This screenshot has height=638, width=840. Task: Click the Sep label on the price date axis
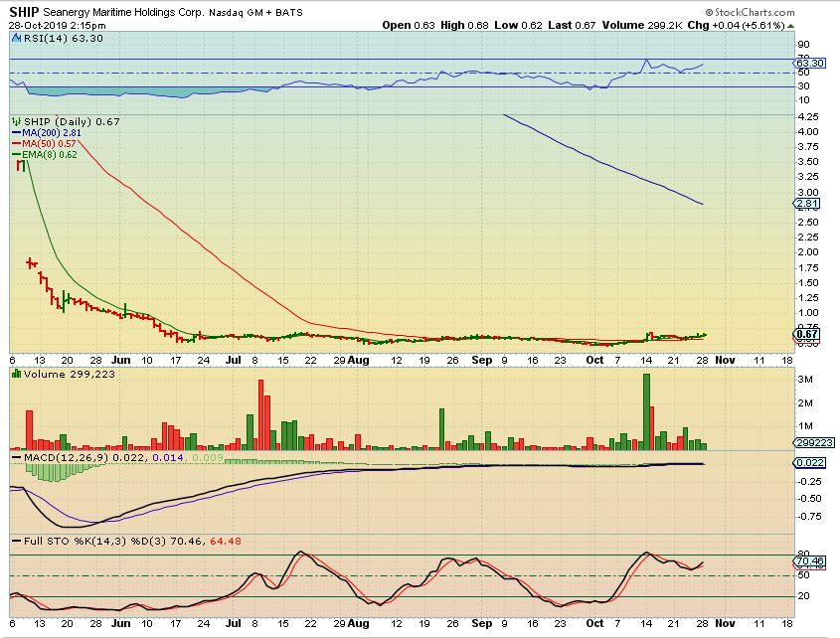(x=481, y=360)
